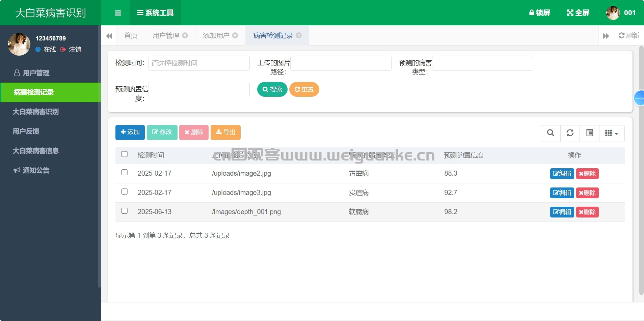Click the 98.2 confidence value
This screenshot has width=644, height=321.
coord(451,212)
